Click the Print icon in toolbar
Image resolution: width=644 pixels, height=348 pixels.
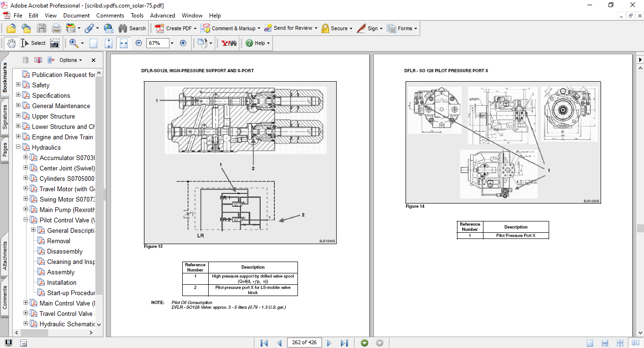[x=56, y=28]
